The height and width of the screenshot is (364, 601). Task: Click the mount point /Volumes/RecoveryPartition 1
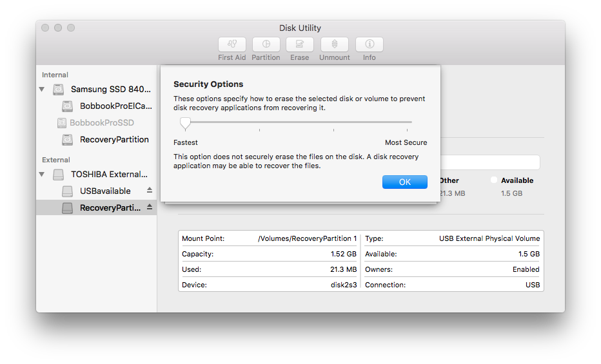coord(308,238)
